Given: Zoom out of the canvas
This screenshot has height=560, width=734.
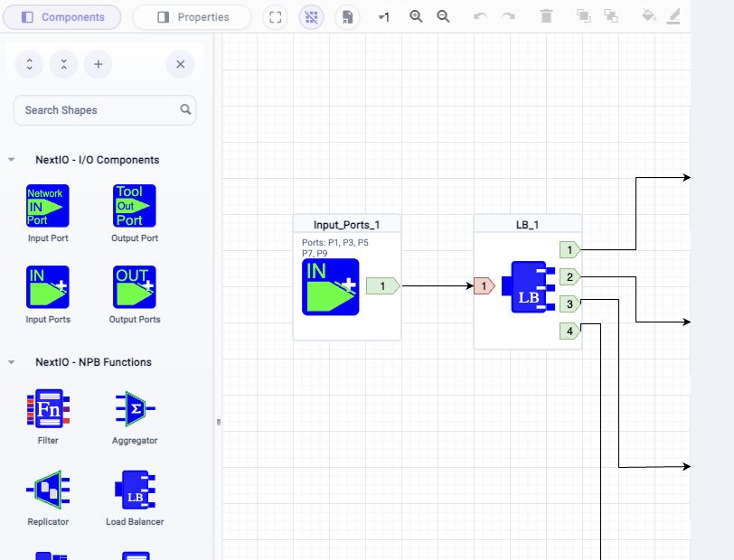Looking at the screenshot, I should [443, 17].
